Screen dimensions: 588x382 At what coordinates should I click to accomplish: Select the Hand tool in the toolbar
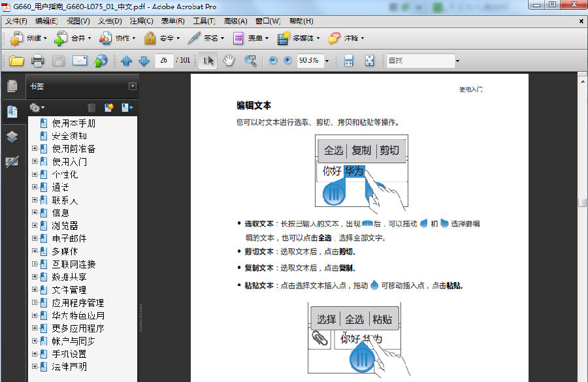[x=229, y=60]
